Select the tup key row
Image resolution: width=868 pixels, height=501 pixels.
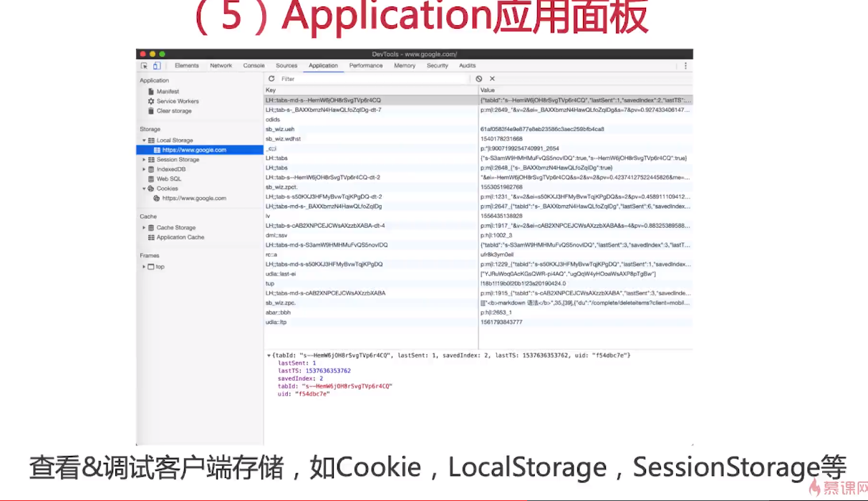pos(478,283)
